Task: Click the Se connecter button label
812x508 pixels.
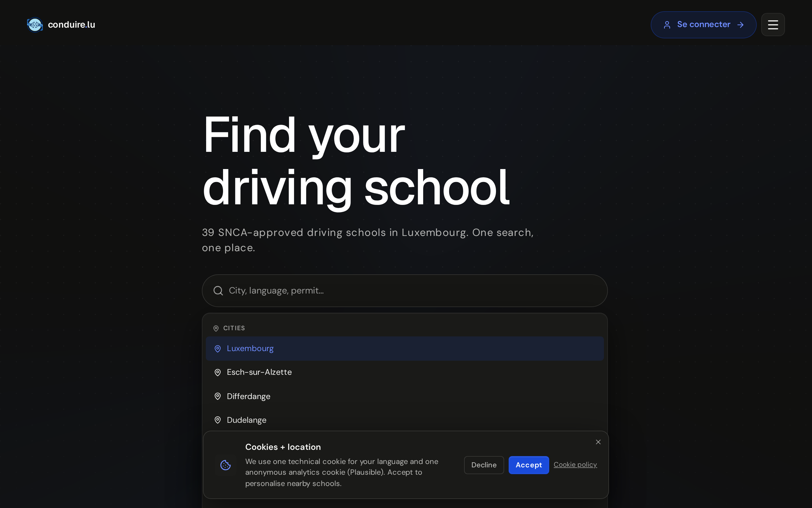Action: tap(704, 25)
